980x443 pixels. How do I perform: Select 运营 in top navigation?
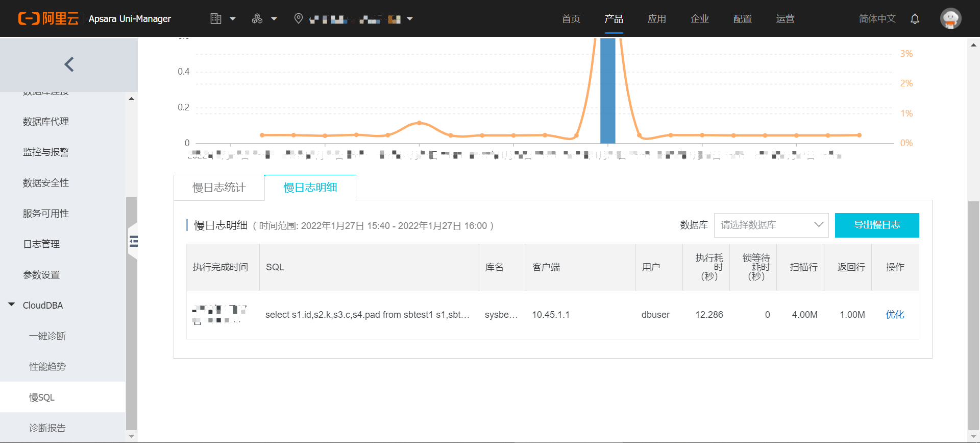pos(785,19)
